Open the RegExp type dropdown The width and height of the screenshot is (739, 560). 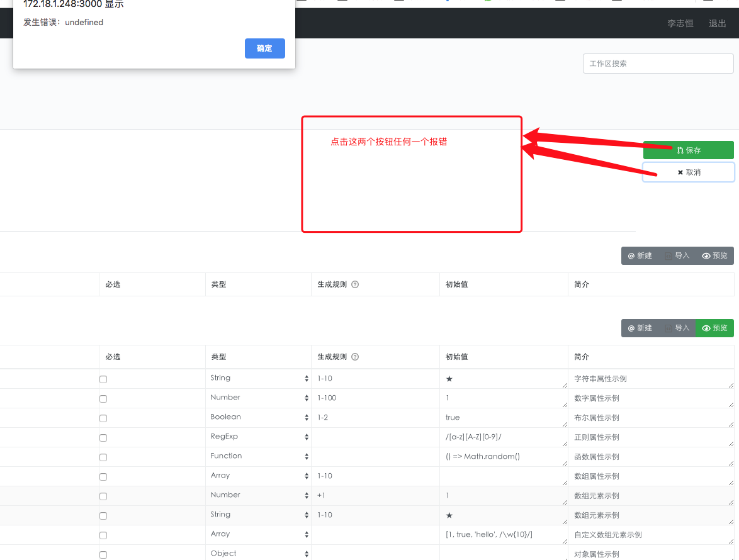[258, 437]
